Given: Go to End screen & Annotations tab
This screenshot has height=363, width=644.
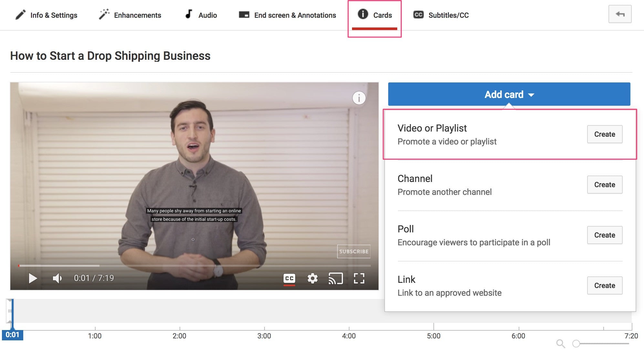Looking at the screenshot, I should 287,15.
